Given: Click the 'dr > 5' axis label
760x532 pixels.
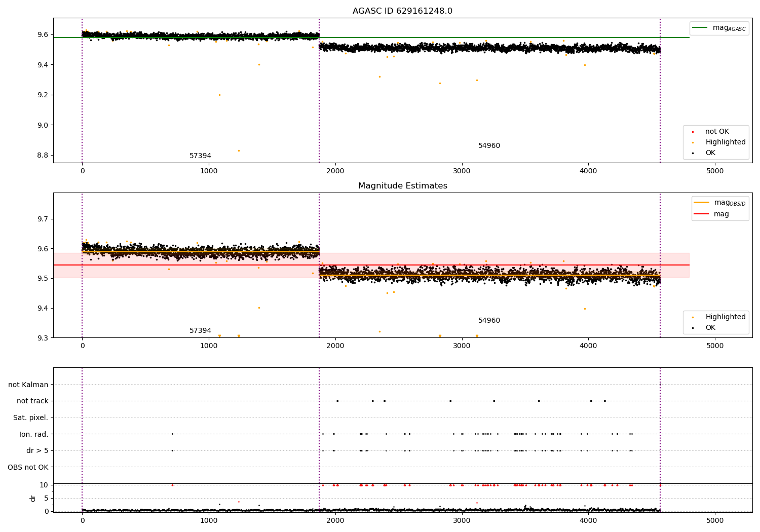Looking at the screenshot, I should (37, 450).
